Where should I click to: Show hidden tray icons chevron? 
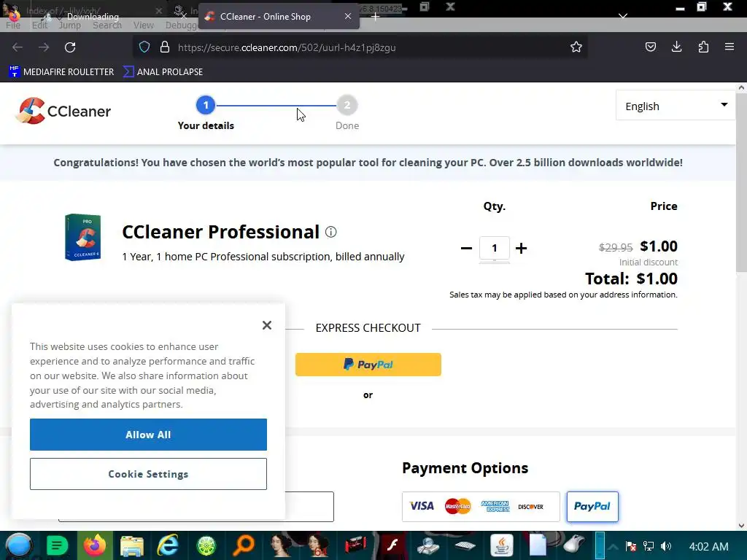(x=613, y=546)
